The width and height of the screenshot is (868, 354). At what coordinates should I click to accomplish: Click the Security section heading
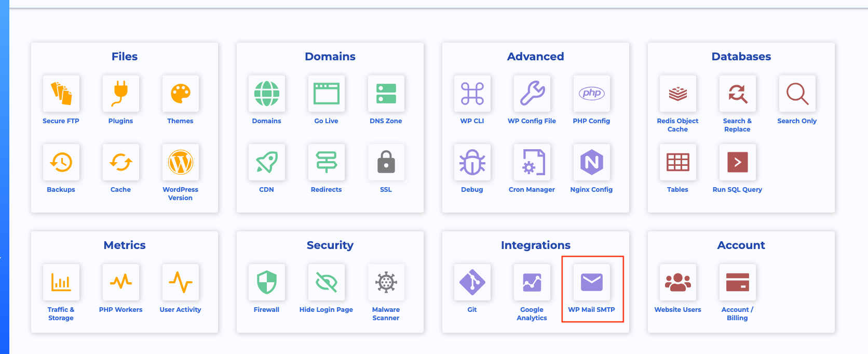coord(330,245)
